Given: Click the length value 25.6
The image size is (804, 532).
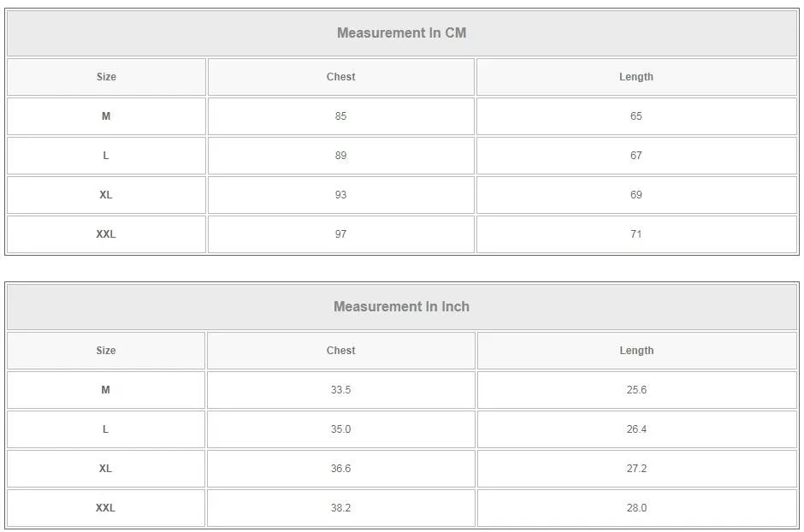Looking at the screenshot, I should (x=636, y=390).
